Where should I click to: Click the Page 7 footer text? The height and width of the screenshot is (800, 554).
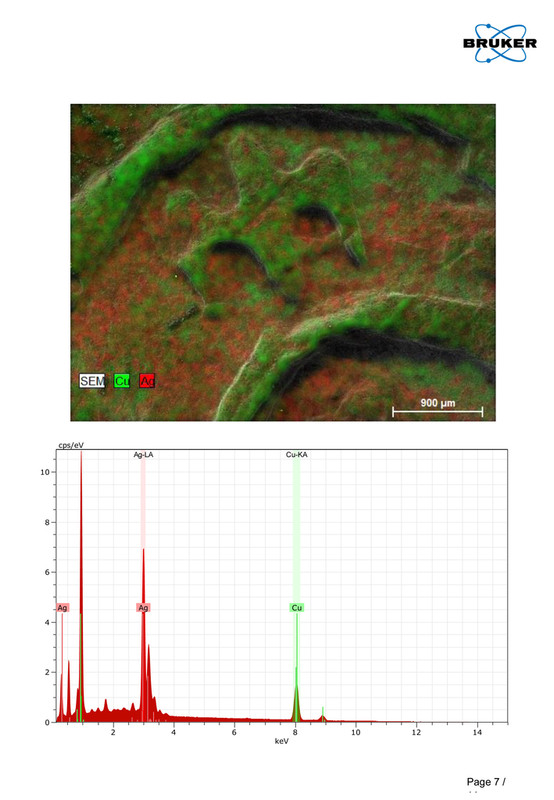click(486, 782)
